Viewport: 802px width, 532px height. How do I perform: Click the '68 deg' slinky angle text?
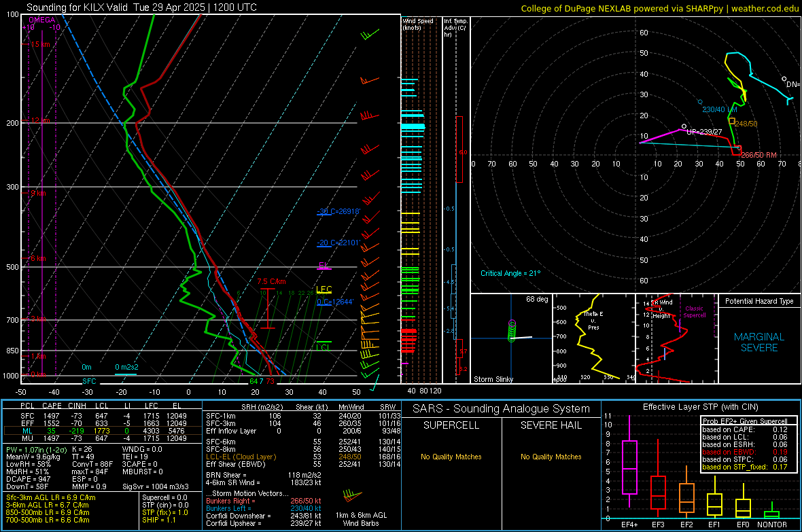(537, 299)
